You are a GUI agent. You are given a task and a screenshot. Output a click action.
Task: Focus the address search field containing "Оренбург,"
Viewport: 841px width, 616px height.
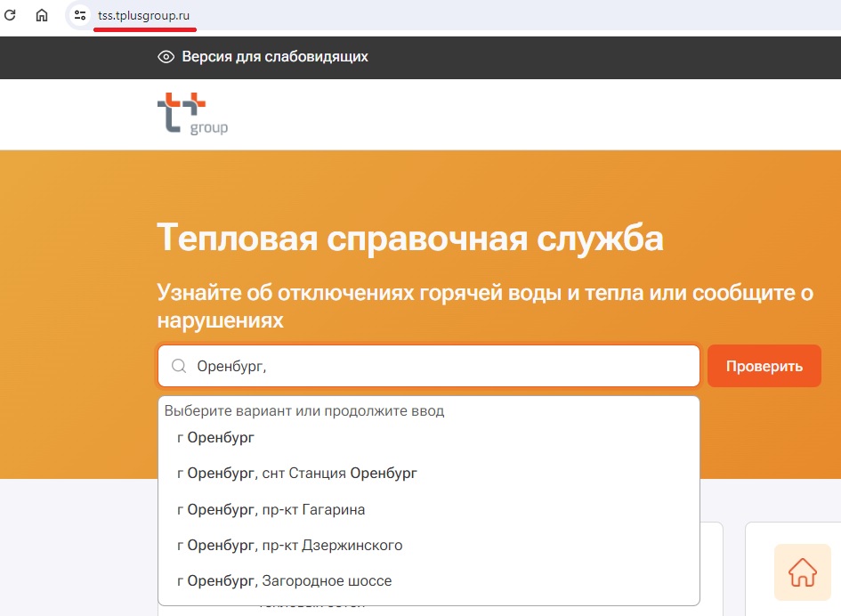pyautogui.click(x=445, y=366)
